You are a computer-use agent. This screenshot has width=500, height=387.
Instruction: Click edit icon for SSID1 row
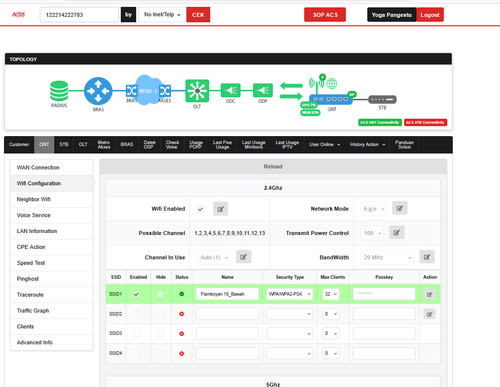tap(429, 294)
